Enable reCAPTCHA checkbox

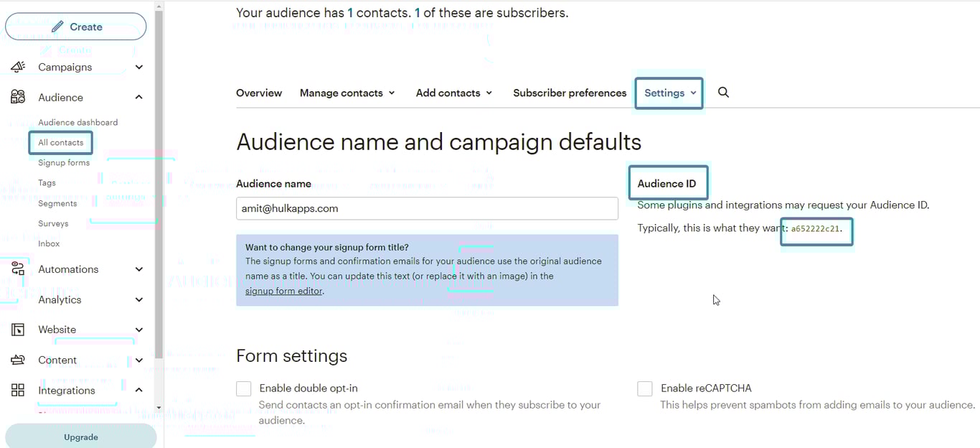pos(645,388)
